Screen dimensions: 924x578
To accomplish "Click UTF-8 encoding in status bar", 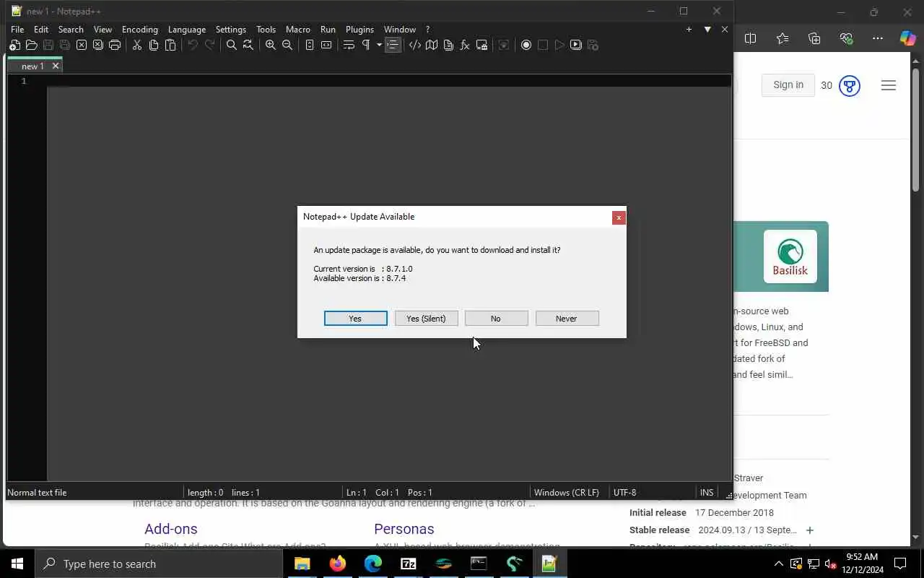I will (x=625, y=492).
